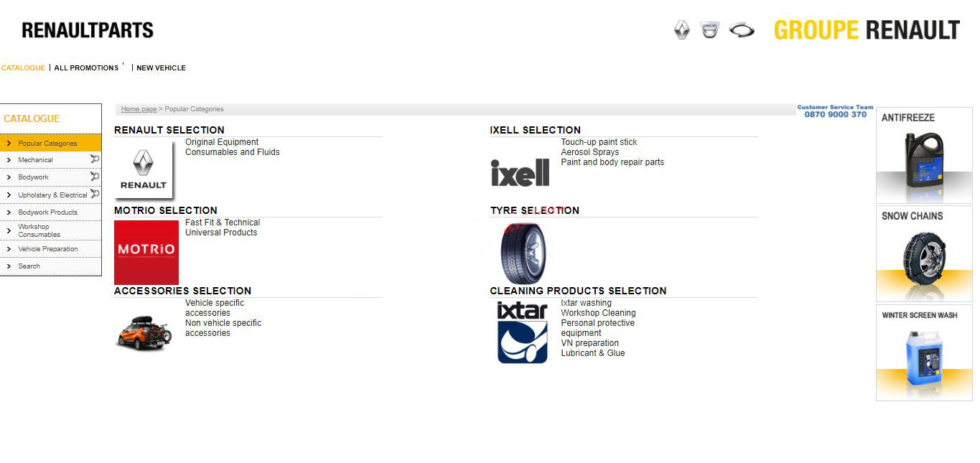Expand the Vehicle Preparation sidebar item
980x463 pixels.
[x=47, y=249]
